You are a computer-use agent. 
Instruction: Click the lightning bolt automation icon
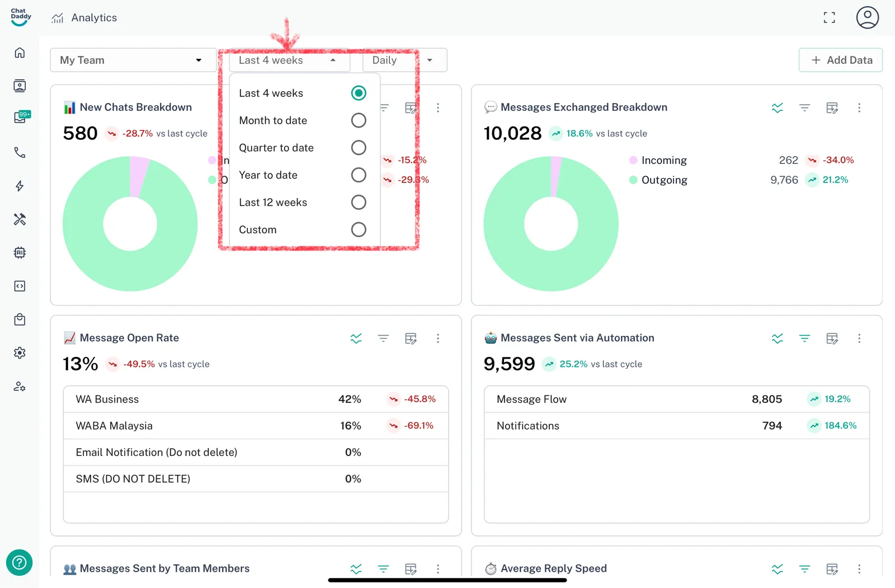20,186
